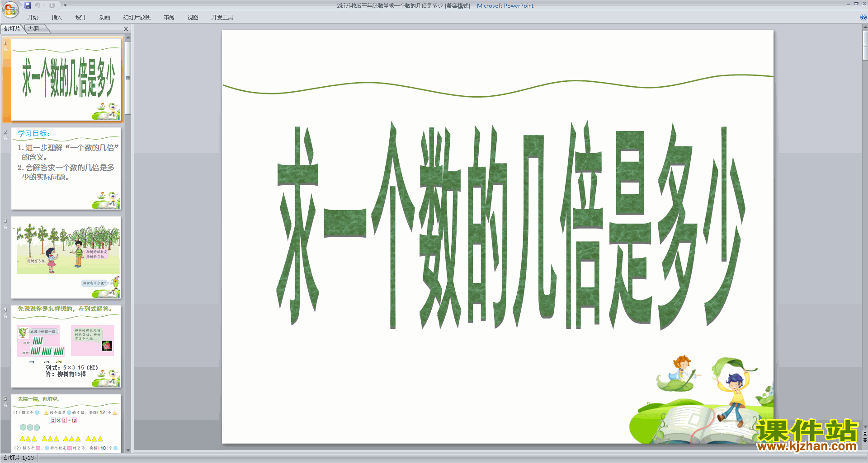Close the PowerPoint window
This screenshot has width=868, height=463.
tap(864, 4)
